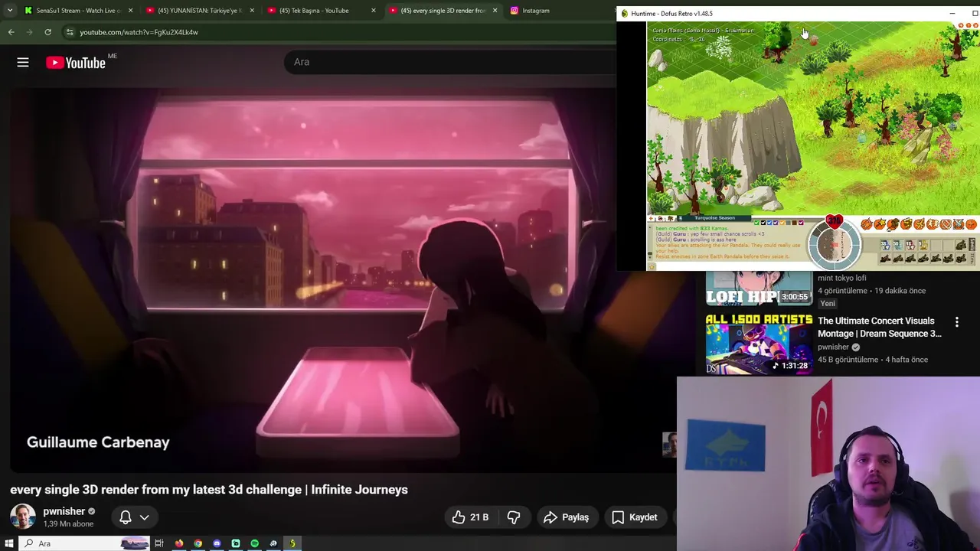This screenshot has height=551, width=980.
Task: Click Dofus circular clock minimap dial
Action: 835,245
